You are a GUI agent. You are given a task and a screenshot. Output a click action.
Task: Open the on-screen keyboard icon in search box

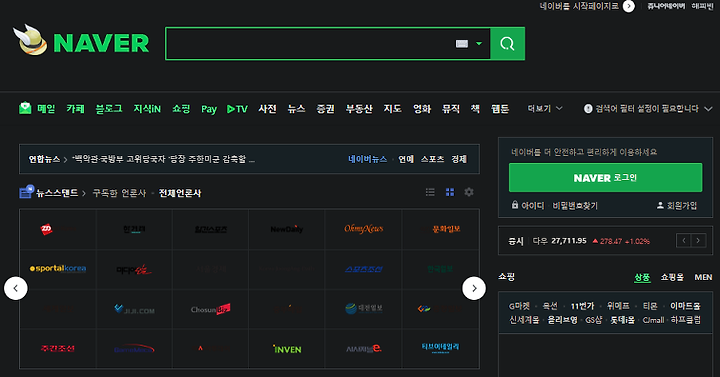[x=462, y=44]
